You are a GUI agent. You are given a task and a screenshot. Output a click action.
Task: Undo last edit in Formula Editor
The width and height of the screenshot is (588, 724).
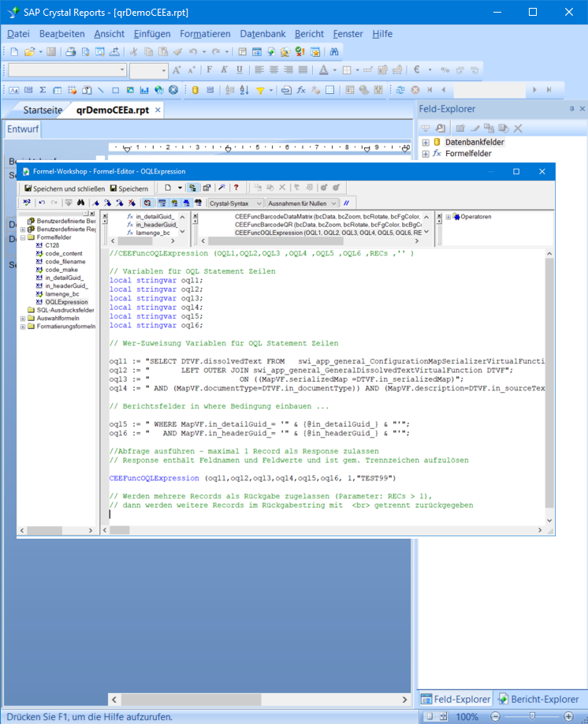tap(42, 203)
